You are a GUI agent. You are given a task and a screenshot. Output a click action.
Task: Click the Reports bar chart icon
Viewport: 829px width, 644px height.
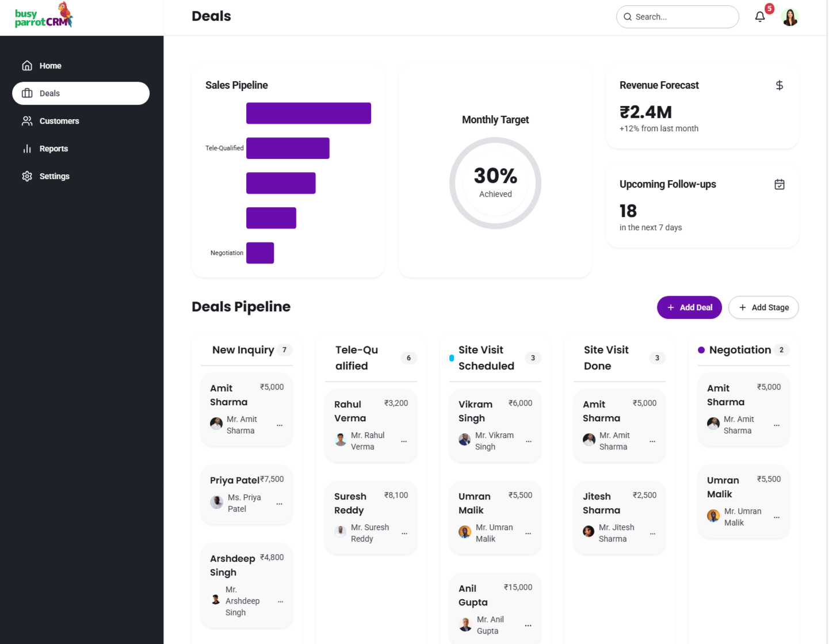(x=27, y=148)
